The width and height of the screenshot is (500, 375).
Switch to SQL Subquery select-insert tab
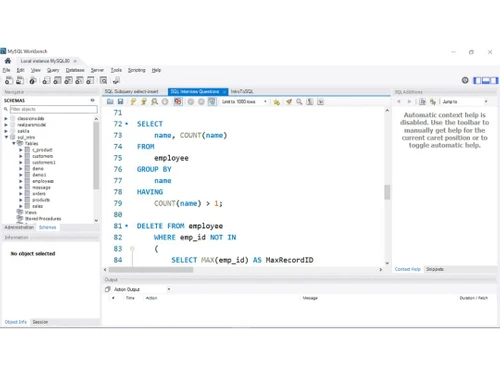coord(132,91)
